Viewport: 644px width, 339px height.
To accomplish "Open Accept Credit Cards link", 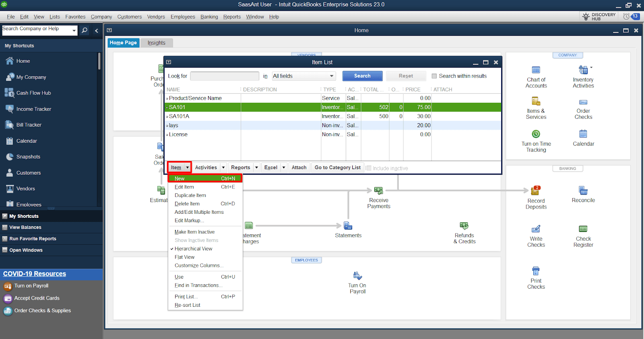I will pyautogui.click(x=37, y=298).
